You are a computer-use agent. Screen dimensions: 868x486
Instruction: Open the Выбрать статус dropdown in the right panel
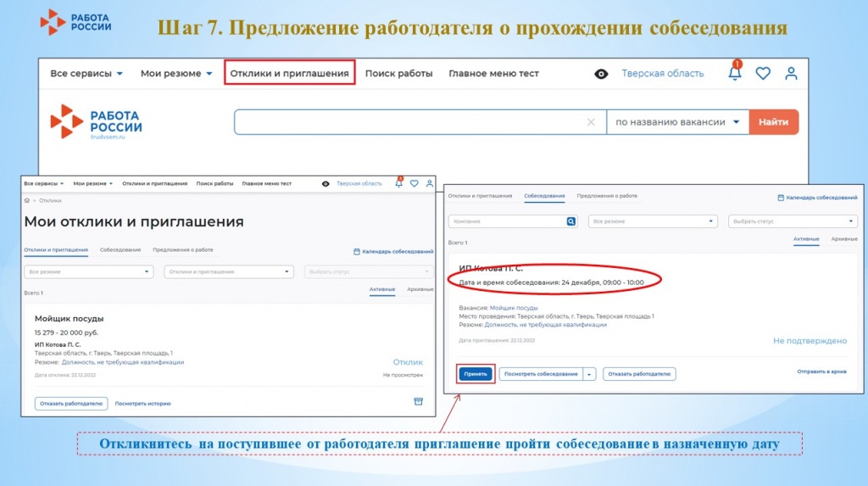click(x=793, y=221)
